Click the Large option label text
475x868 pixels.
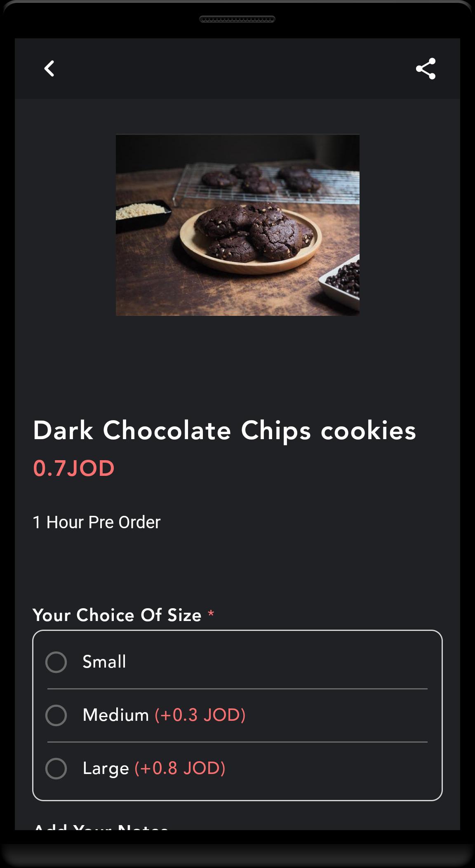click(106, 769)
